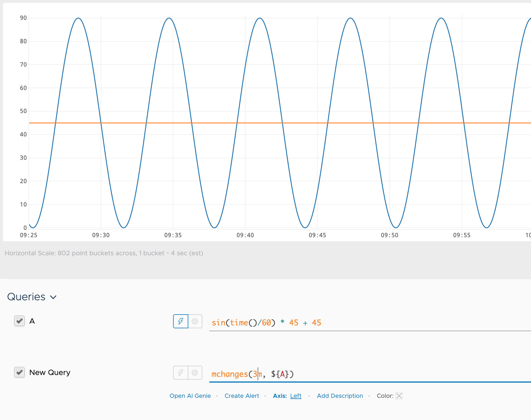Click the 90 value on the y-axis
Viewport: 531px width, 420px height.
tap(23, 18)
